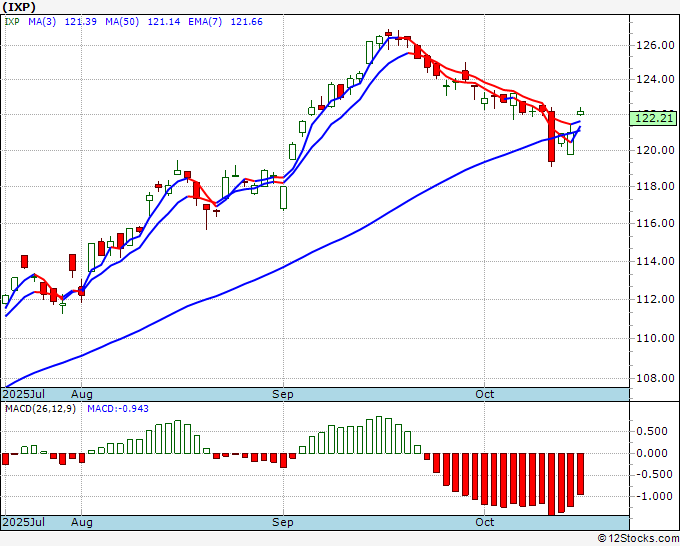
Task: Click the 2025Jul label on price chart axis
Action: 23,394
